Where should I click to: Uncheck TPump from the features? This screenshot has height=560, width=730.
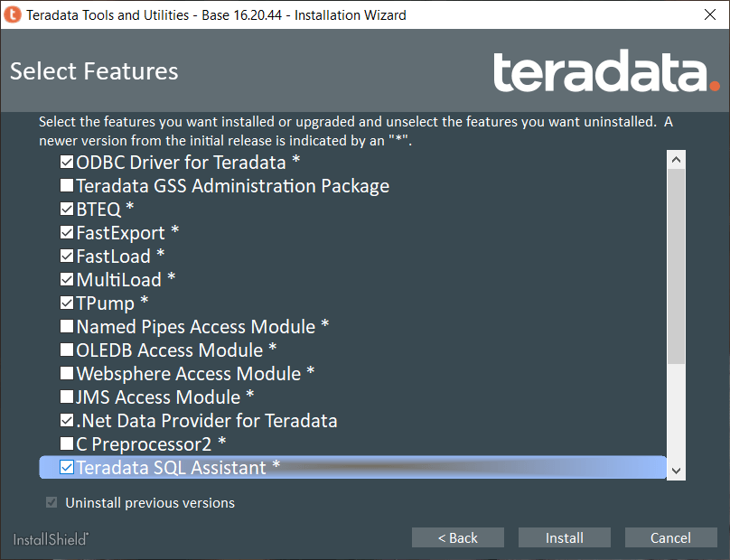pos(67,303)
